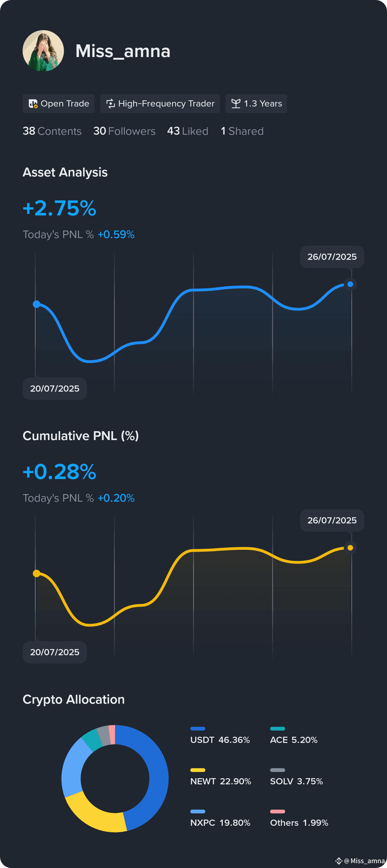Click the Miss_amna username heading

123,51
